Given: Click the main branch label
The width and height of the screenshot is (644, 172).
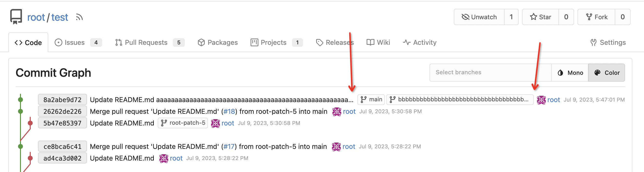Looking at the screenshot, I should (x=371, y=99).
